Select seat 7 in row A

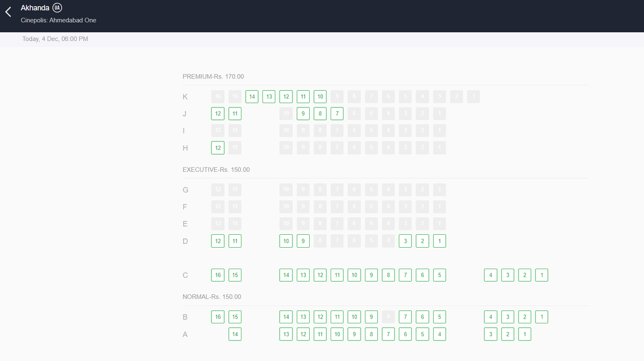pyautogui.click(x=389, y=334)
